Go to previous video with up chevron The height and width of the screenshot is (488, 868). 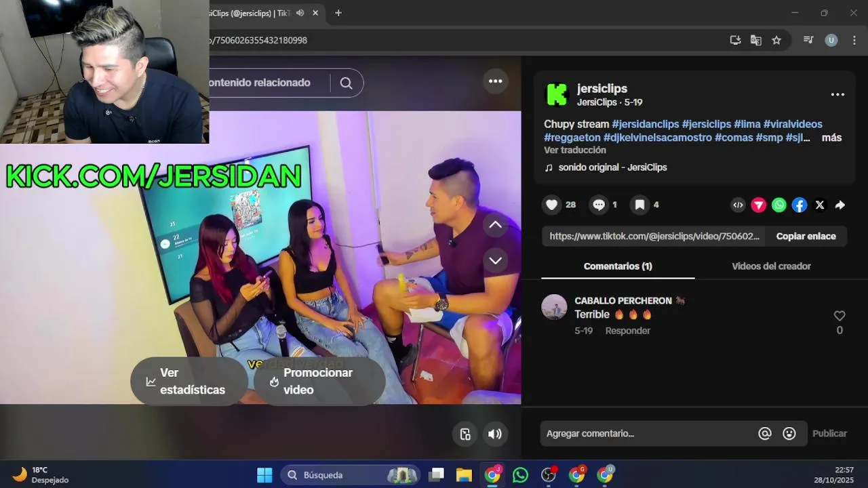496,225
